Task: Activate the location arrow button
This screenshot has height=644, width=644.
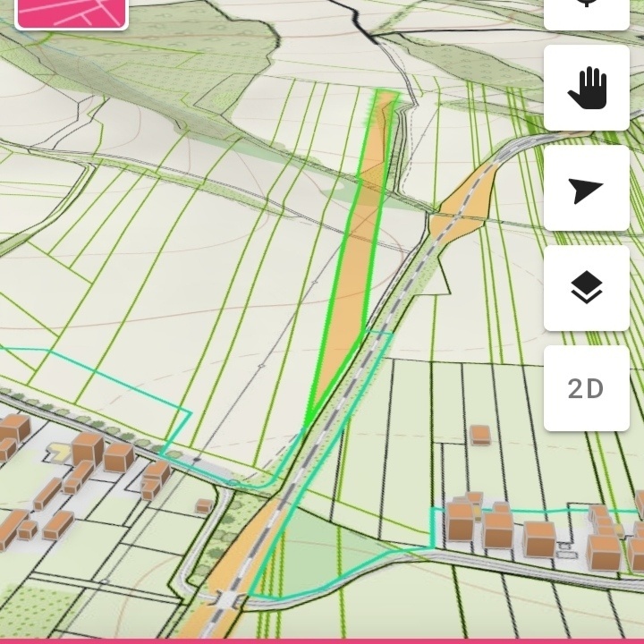Action: coord(587,188)
